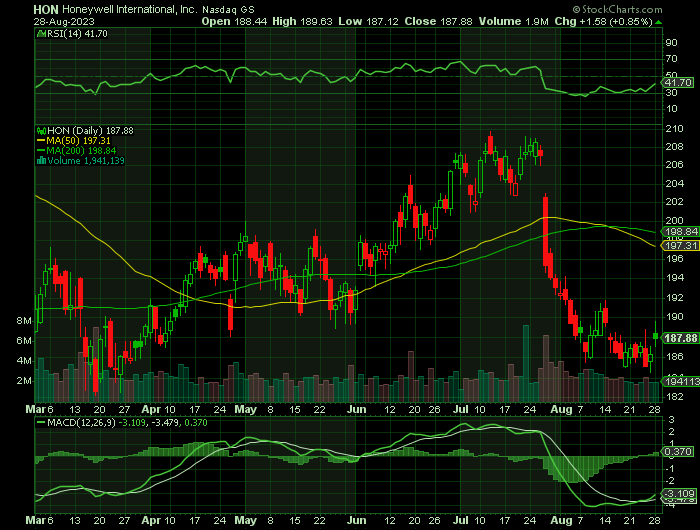
Task: Click the 187.88 last price tag on price axis
Action: pos(681,338)
